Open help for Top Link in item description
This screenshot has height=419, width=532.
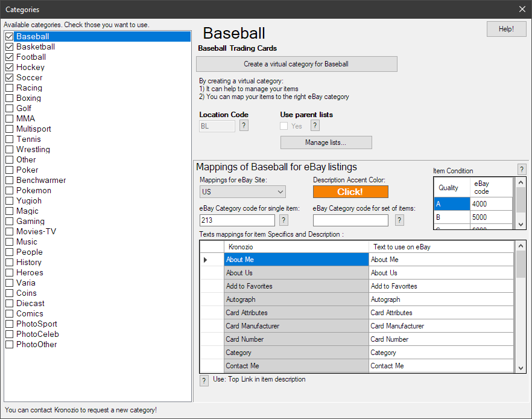[x=204, y=380]
